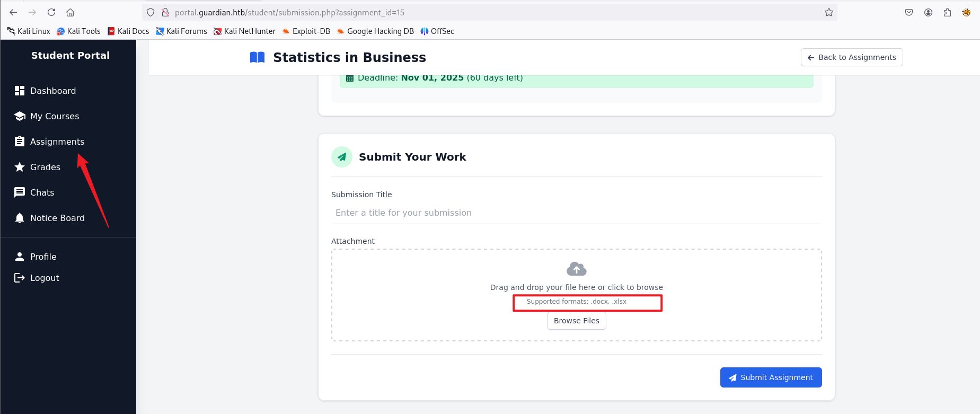Click the cloud upload icon

tap(577, 269)
